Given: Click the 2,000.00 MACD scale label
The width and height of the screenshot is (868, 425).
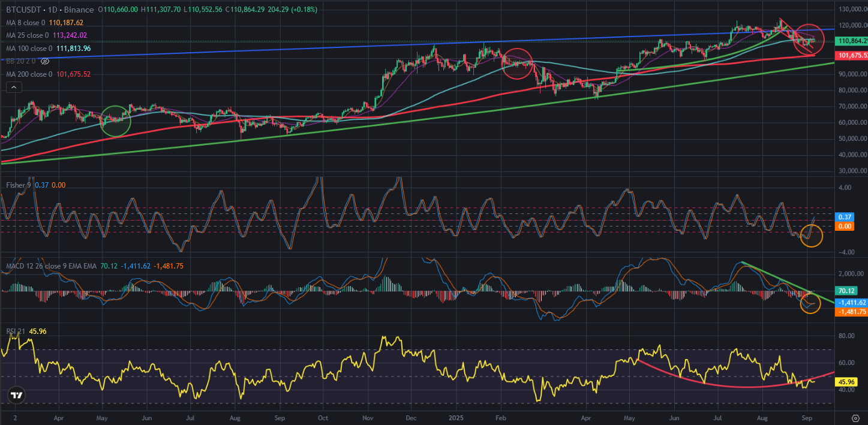Looking at the screenshot, I should pos(851,273).
